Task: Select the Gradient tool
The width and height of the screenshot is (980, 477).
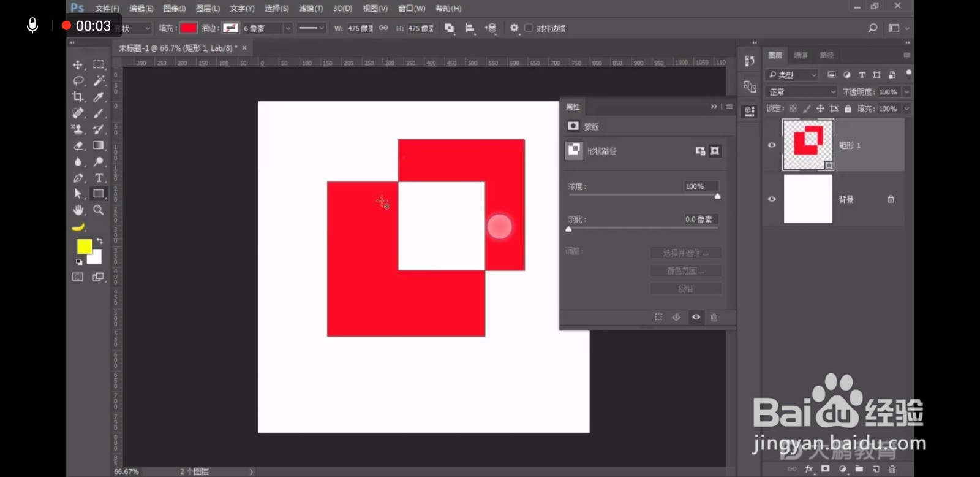Action: [98, 145]
